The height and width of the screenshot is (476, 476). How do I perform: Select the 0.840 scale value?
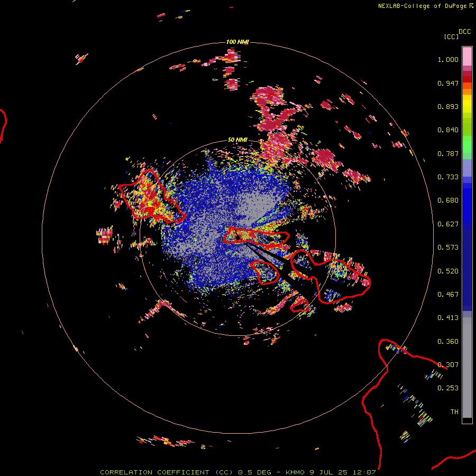tap(448, 130)
